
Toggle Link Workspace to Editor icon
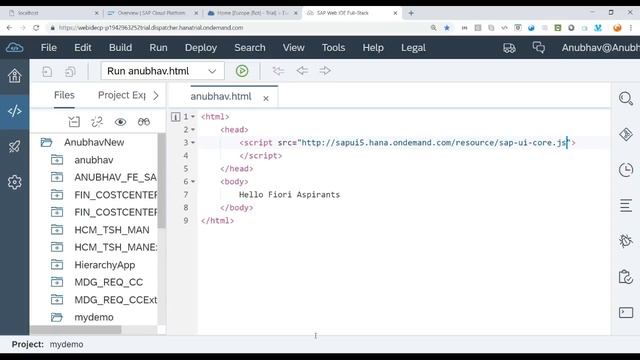pos(97,122)
